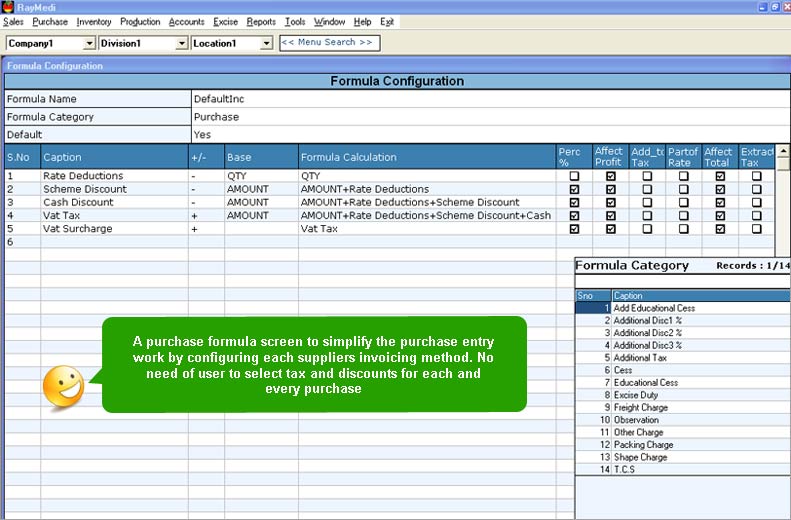The height and width of the screenshot is (520, 791).
Task: Toggle Perc % checkbox for Vat Tax
Action: pyautogui.click(x=574, y=215)
